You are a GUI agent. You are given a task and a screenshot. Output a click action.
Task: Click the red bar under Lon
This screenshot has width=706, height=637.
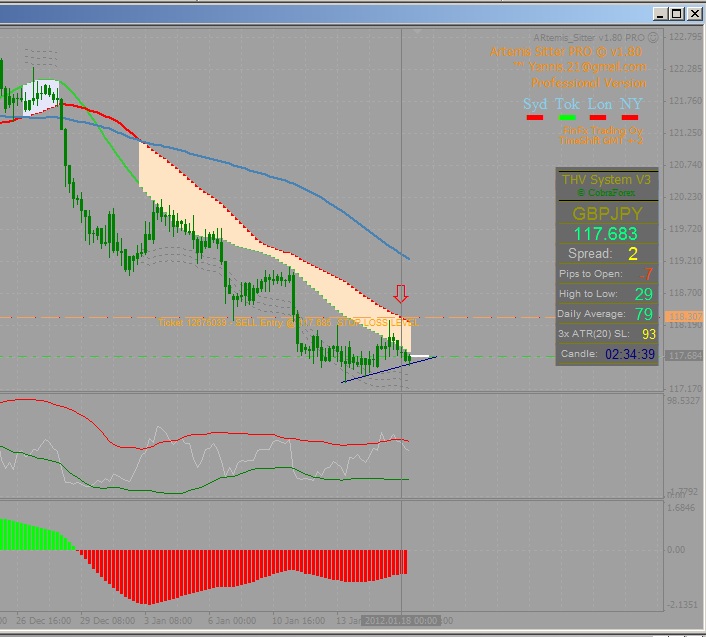[x=598, y=117]
